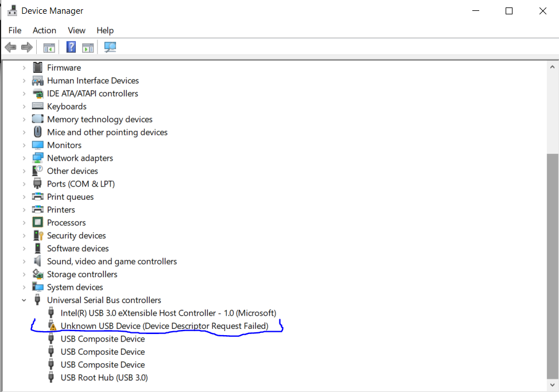
Task: Open the File menu
Action: pyautogui.click(x=15, y=30)
